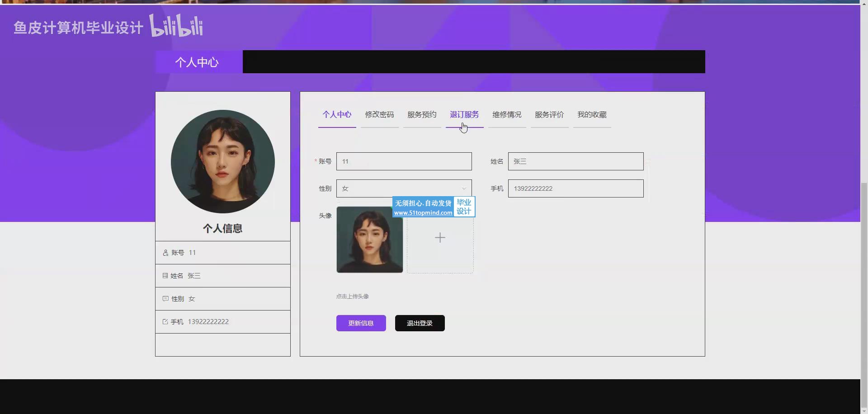The image size is (868, 414).
Task: Click the 13922222222 text in sidebar
Action: point(208,322)
